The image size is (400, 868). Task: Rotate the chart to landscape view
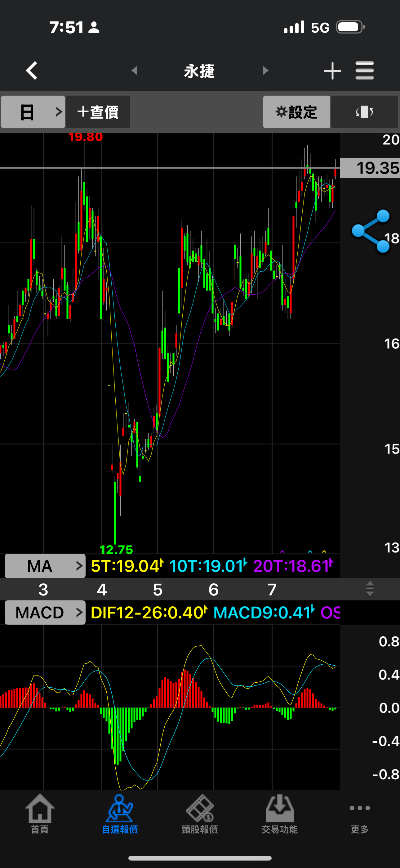pos(365,112)
